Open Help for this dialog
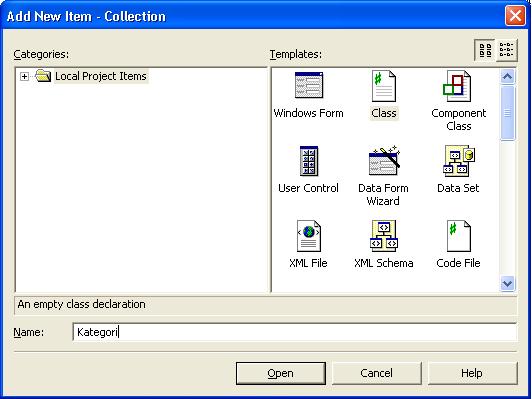The image size is (532, 399). pyautogui.click(x=473, y=373)
